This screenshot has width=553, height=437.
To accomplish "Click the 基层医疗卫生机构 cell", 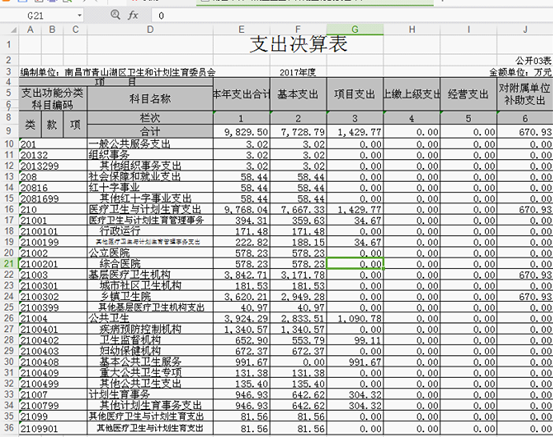I will click(150, 275).
